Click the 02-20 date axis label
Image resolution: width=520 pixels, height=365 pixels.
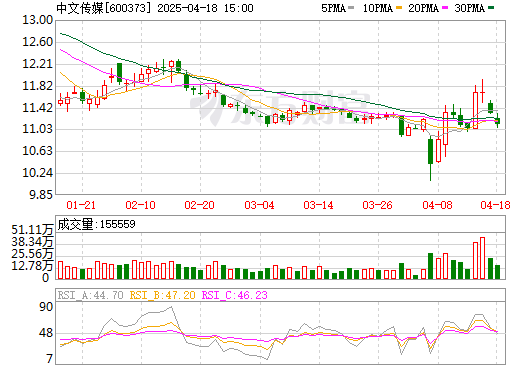coord(199,205)
